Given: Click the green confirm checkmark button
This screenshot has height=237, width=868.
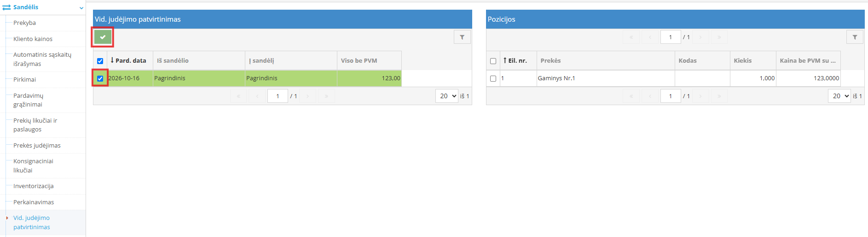Looking at the screenshot, I should pos(103,37).
